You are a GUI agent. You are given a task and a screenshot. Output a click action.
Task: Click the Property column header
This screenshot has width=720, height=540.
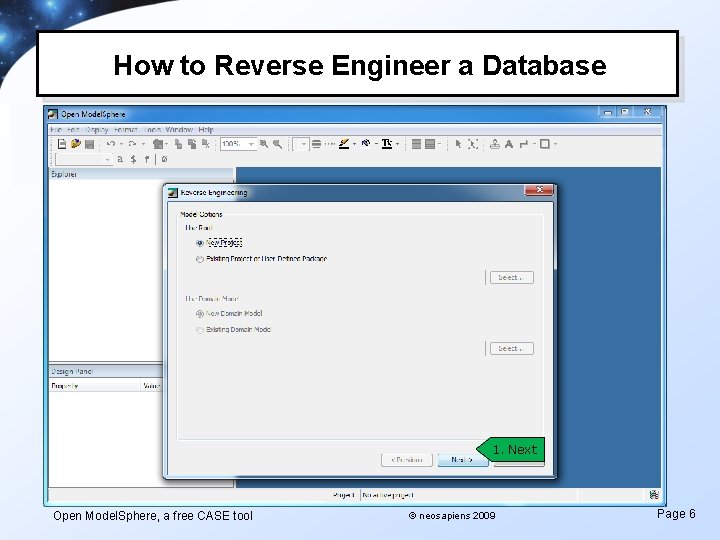coord(95,386)
